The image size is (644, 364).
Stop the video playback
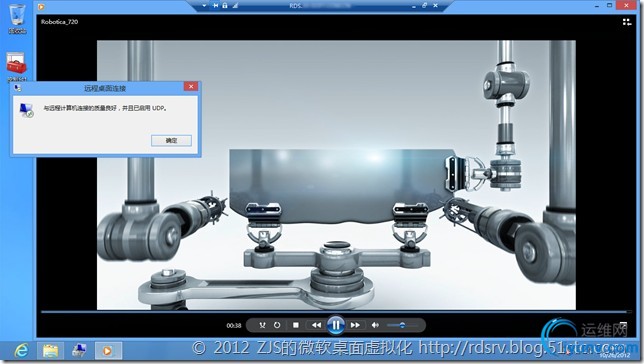coord(295,325)
